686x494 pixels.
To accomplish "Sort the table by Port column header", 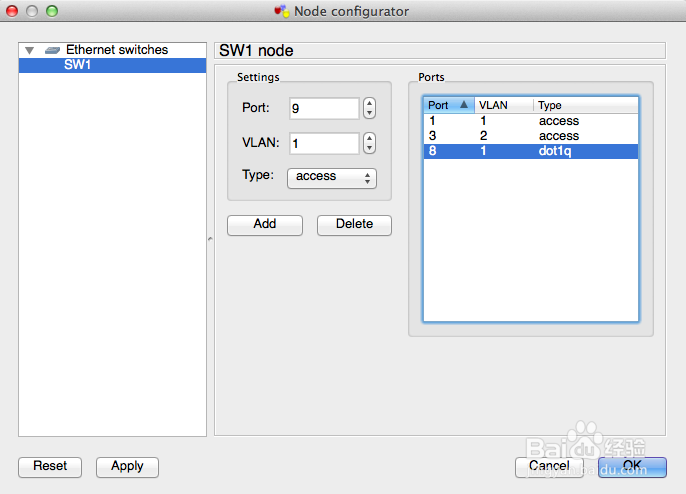I will (449, 105).
